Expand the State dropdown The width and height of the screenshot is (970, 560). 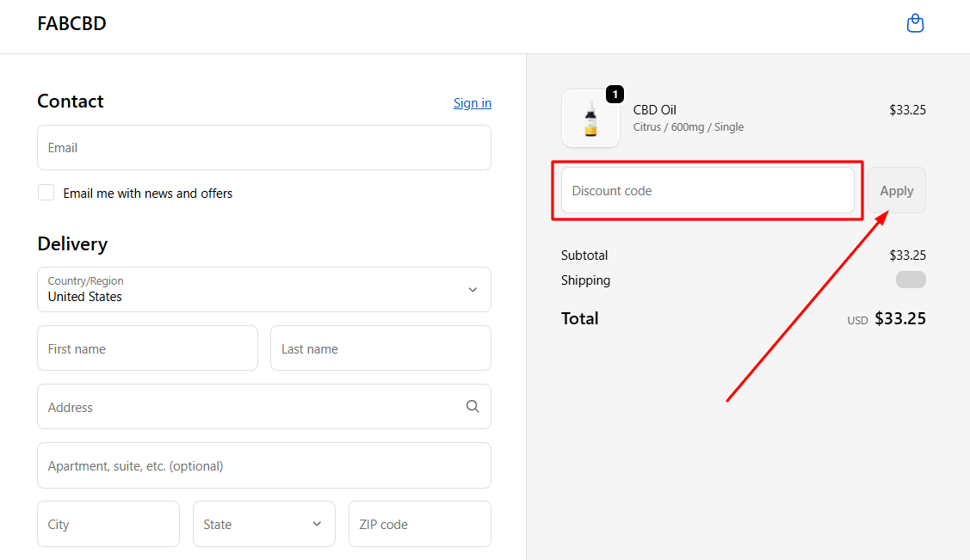pos(264,524)
